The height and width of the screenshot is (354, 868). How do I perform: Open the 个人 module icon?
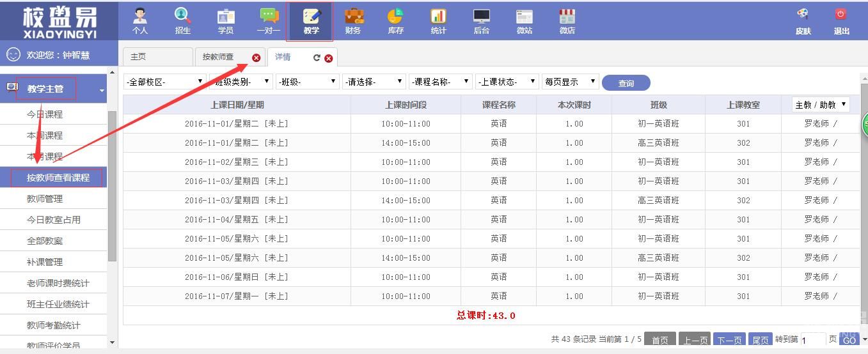[140, 21]
